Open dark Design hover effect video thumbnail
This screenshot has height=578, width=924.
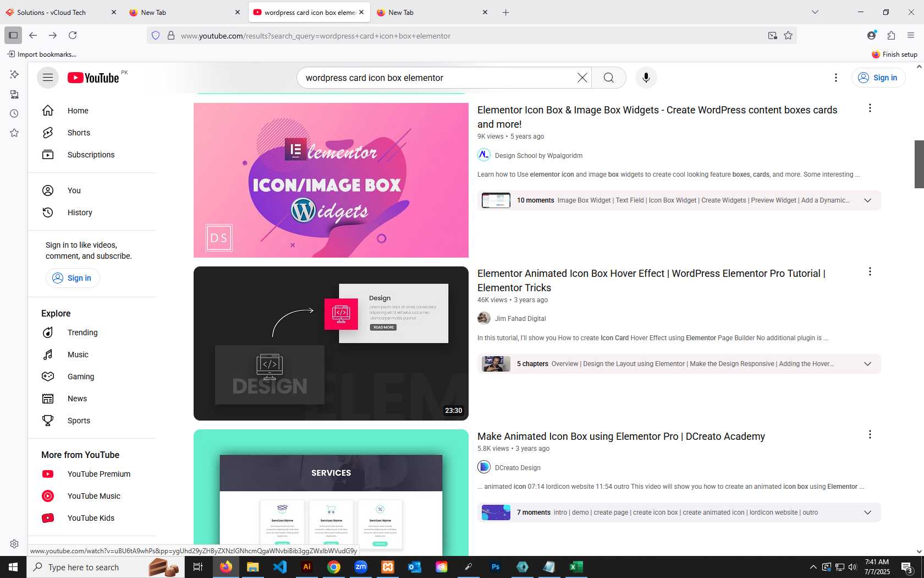coord(331,343)
